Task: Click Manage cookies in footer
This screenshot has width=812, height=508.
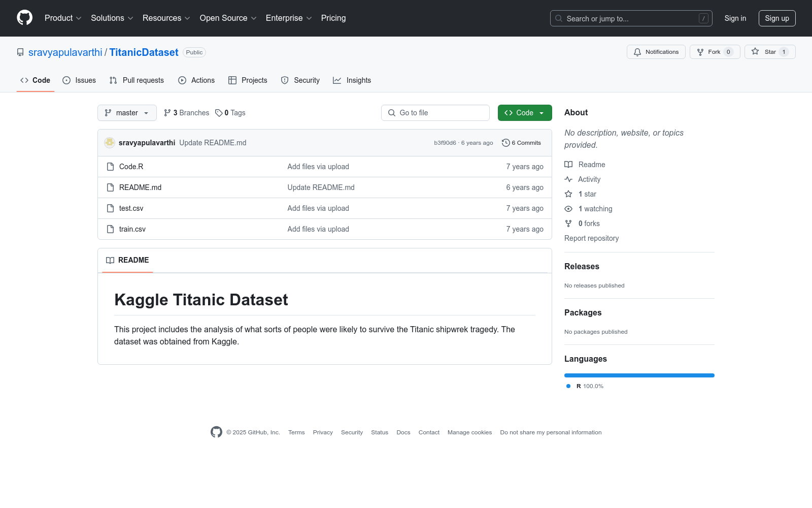Action: [470, 432]
